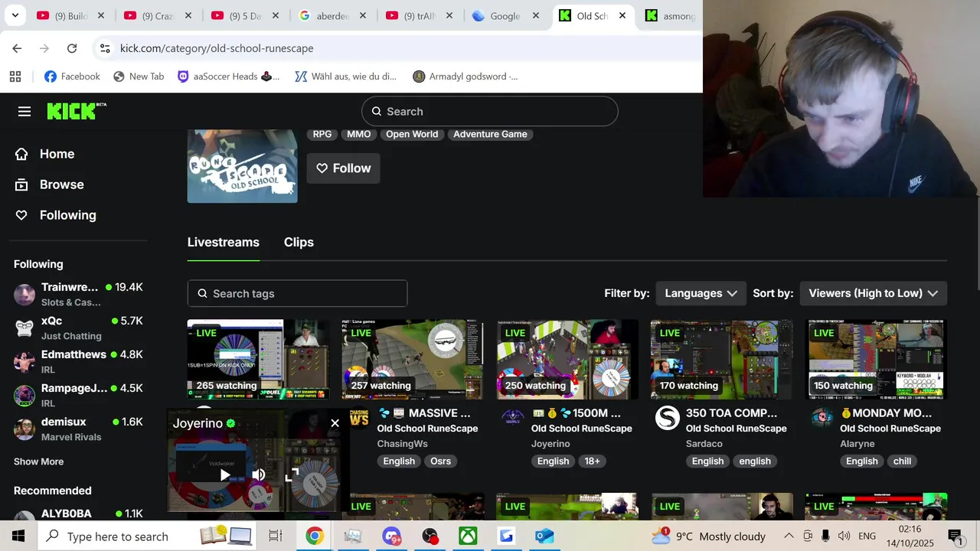
Task: Open Xbox app from the taskbar
Action: pyautogui.click(x=468, y=536)
